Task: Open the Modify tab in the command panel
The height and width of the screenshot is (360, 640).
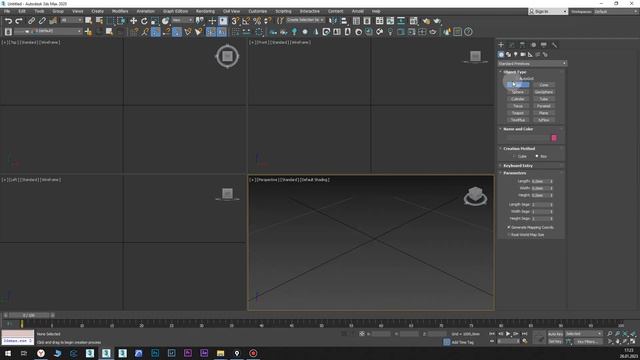Action: click(512, 45)
